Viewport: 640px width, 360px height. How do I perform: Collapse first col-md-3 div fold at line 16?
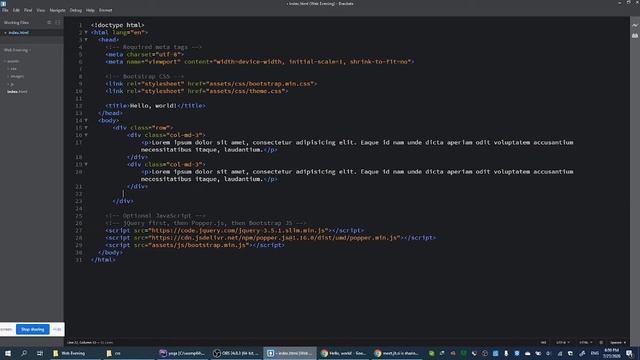click(x=86, y=135)
